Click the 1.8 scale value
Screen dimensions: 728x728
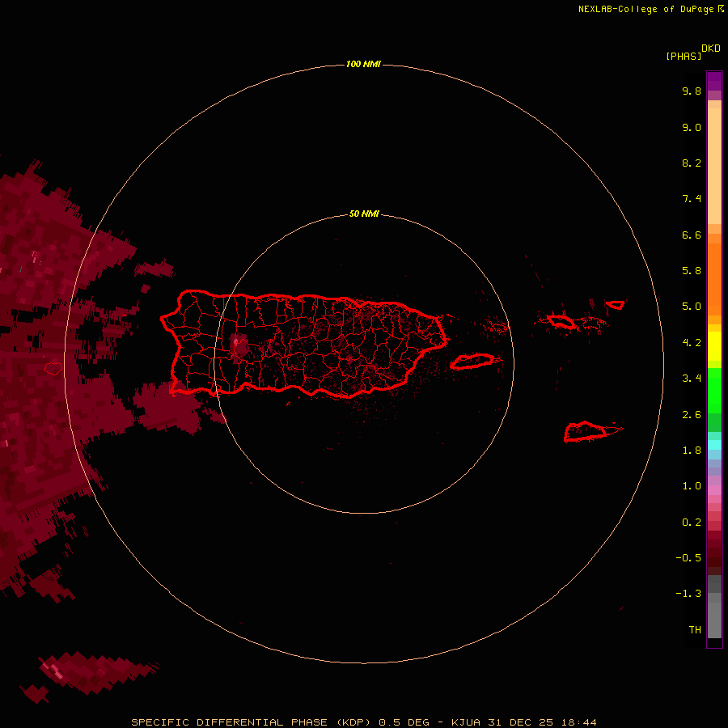(692, 451)
